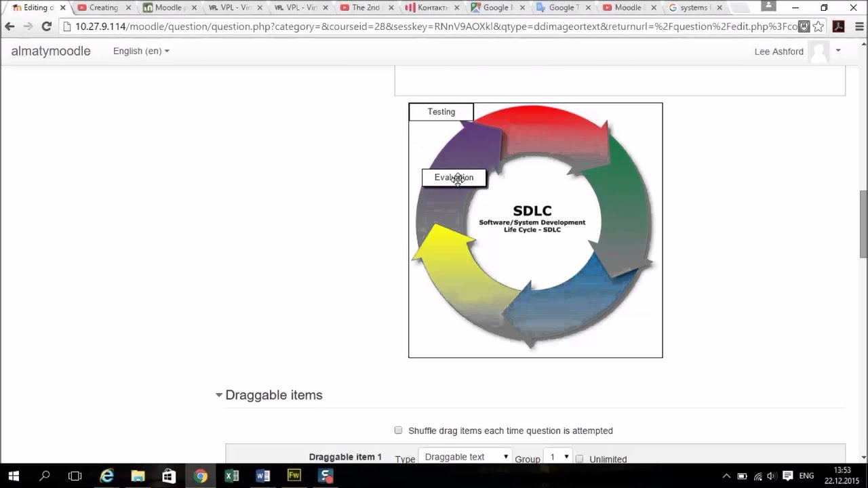This screenshot has height=488, width=868.
Task: Toggle Shuffle drag items checkbox
Action: pyautogui.click(x=398, y=430)
